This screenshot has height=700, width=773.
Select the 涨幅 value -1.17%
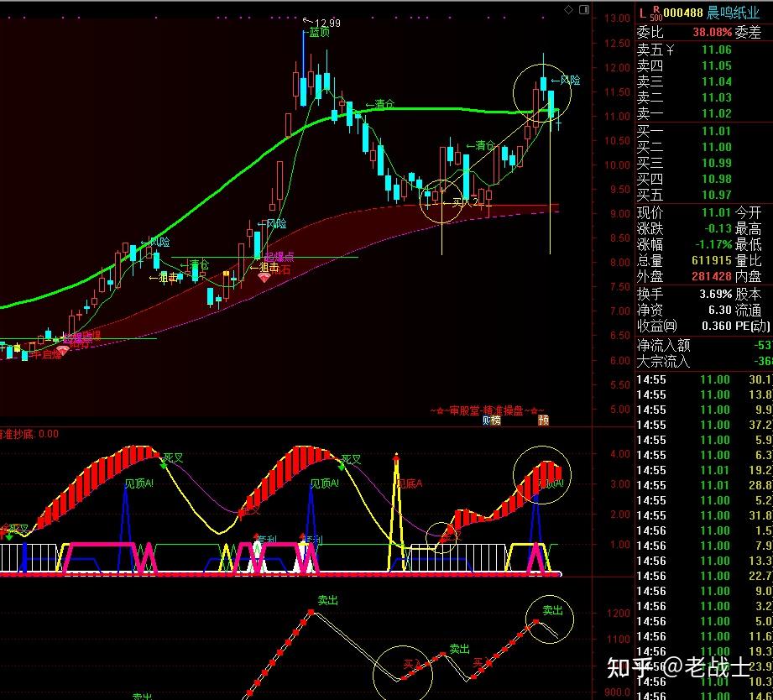(713, 244)
